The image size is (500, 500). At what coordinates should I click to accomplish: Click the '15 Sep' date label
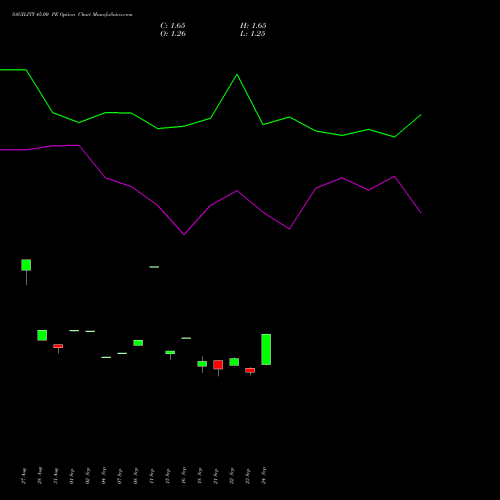click(x=168, y=476)
